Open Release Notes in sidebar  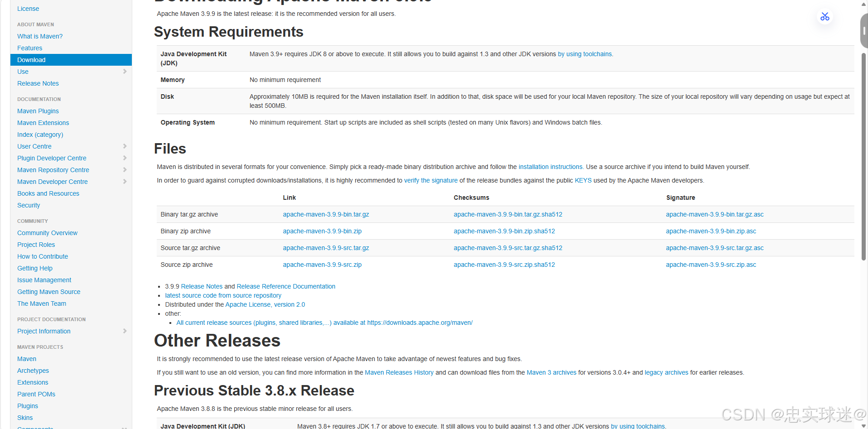(38, 83)
